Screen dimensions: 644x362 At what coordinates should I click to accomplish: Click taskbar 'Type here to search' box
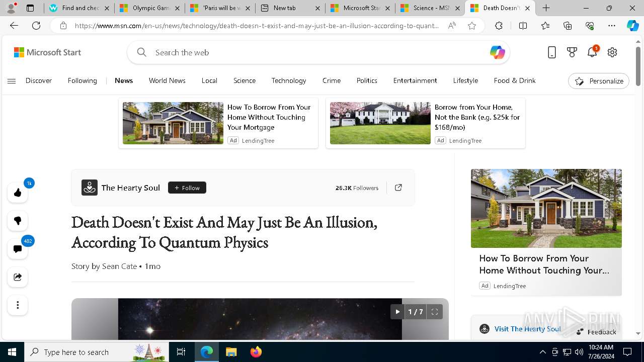point(97,352)
